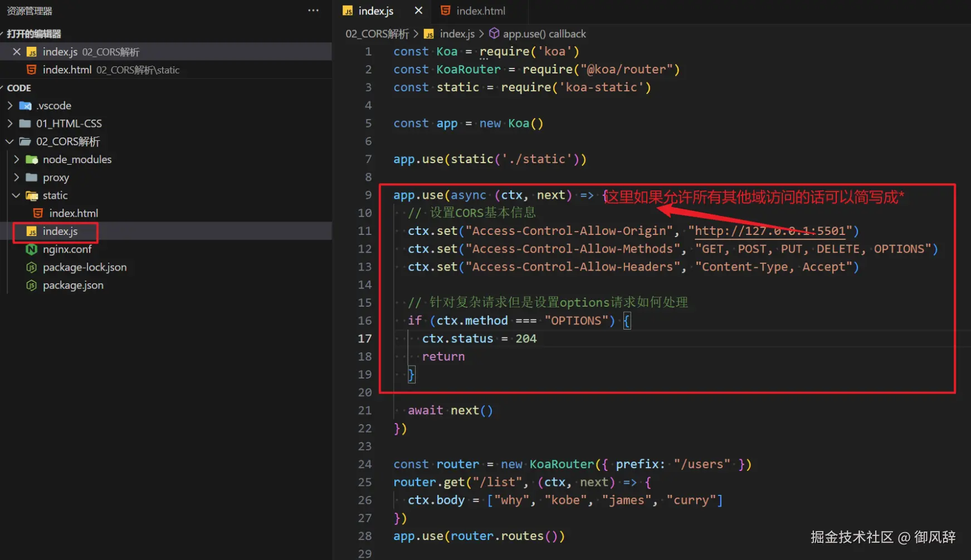Screen dimensions: 971x560
Task: Switch to the index.js editor tab
Action: coord(383,11)
